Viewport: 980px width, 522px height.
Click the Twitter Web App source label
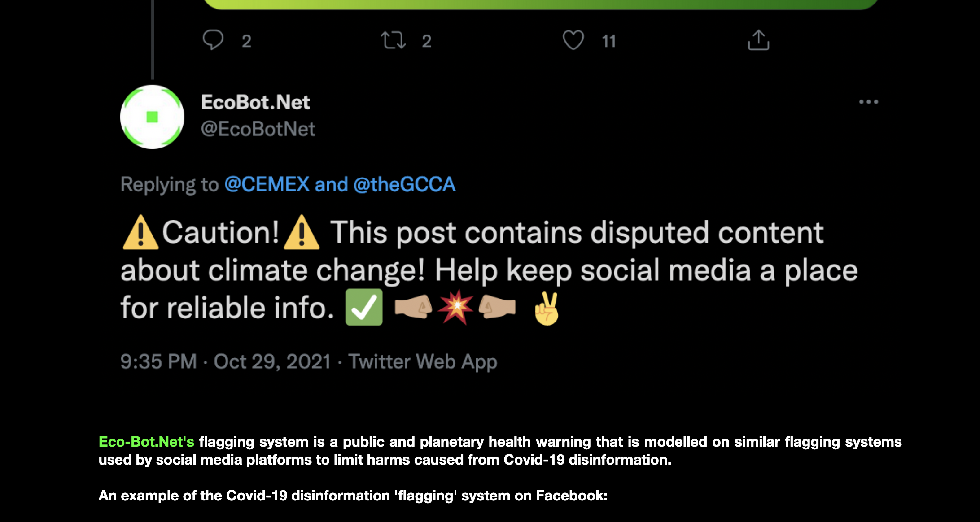coord(423,361)
